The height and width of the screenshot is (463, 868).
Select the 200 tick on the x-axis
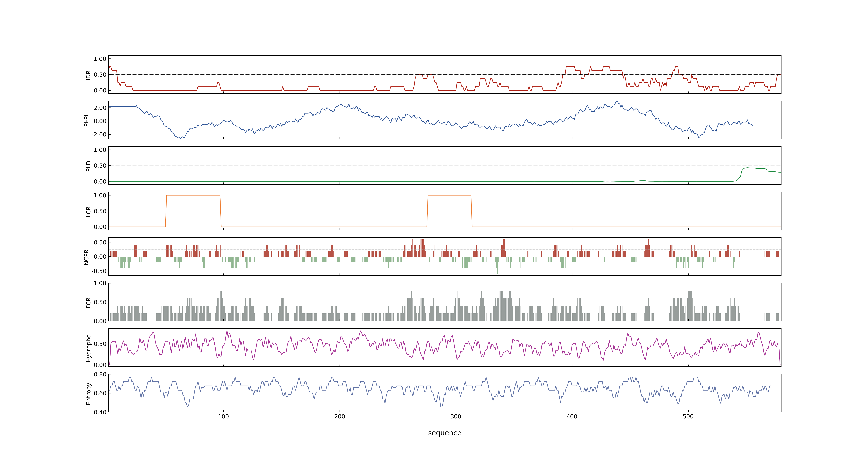[x=340, y=416]
